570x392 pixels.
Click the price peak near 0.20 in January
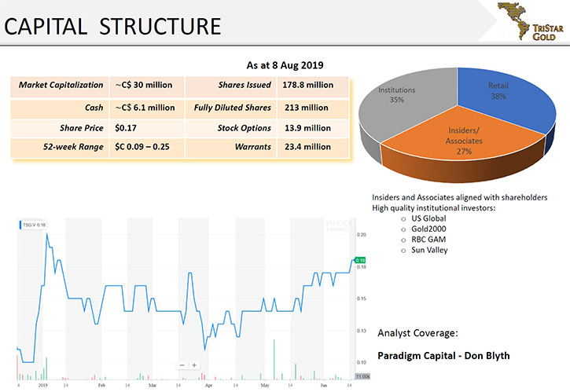click(47, 234)
